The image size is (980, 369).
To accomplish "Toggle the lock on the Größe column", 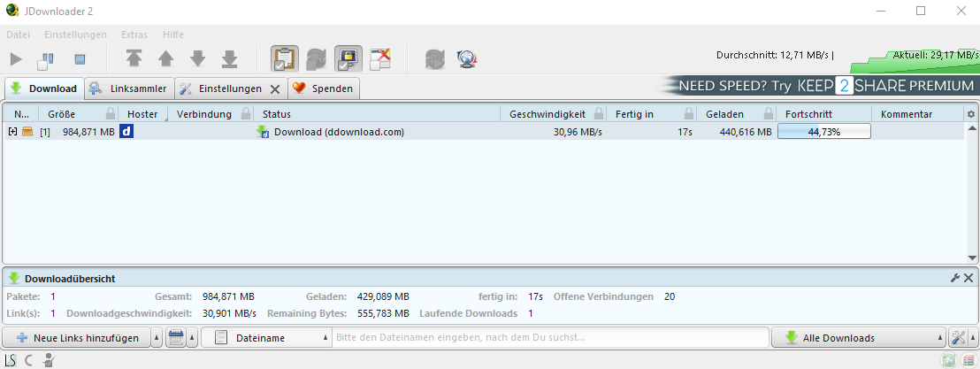I will 111,114.
